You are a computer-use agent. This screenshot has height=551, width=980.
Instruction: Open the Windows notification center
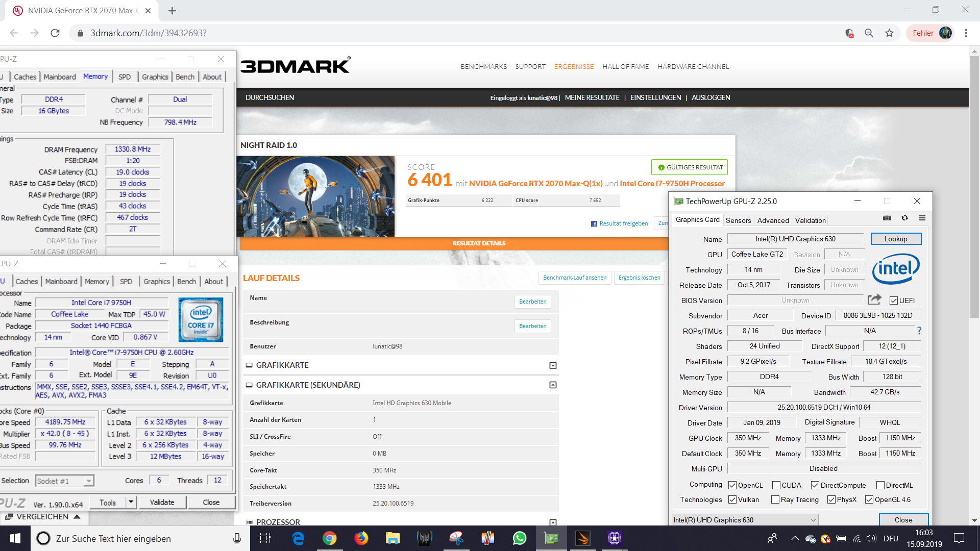tap(959, 538)
